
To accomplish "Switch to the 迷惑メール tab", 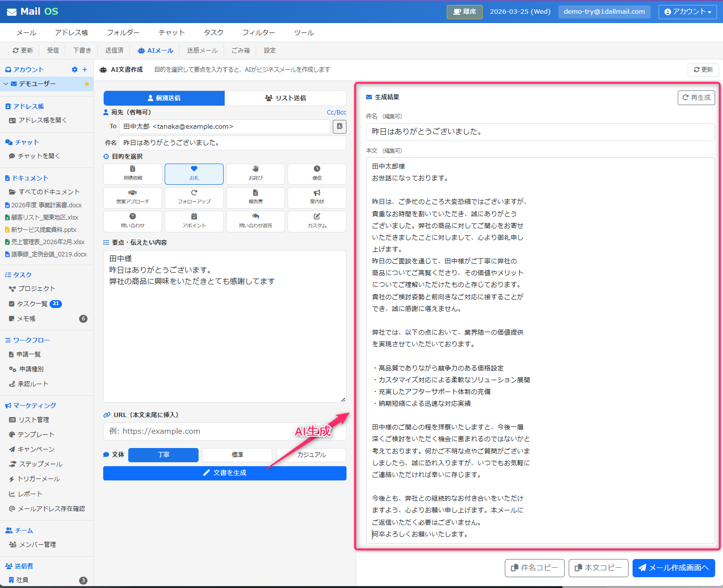I will coord(202,51).
